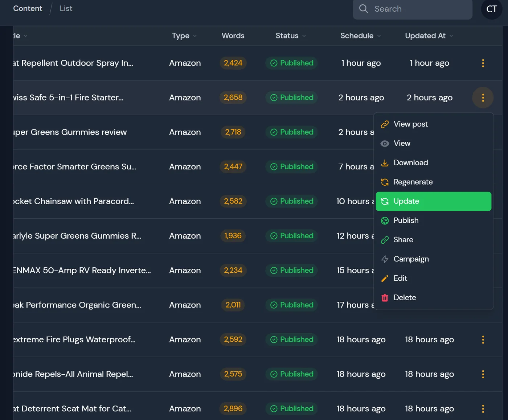Sort by the Type column header
Viewport: 508px width, 420px height.
click(184, 36)
